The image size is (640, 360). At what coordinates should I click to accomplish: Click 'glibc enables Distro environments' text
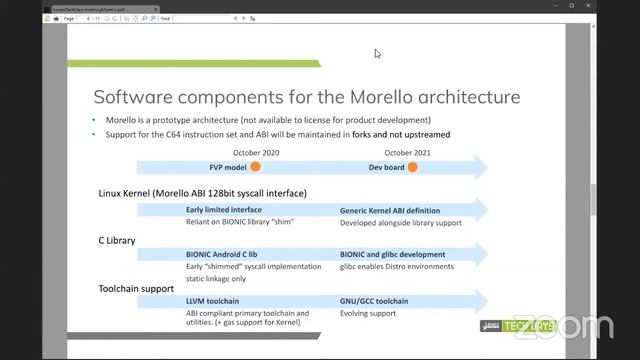397,267
